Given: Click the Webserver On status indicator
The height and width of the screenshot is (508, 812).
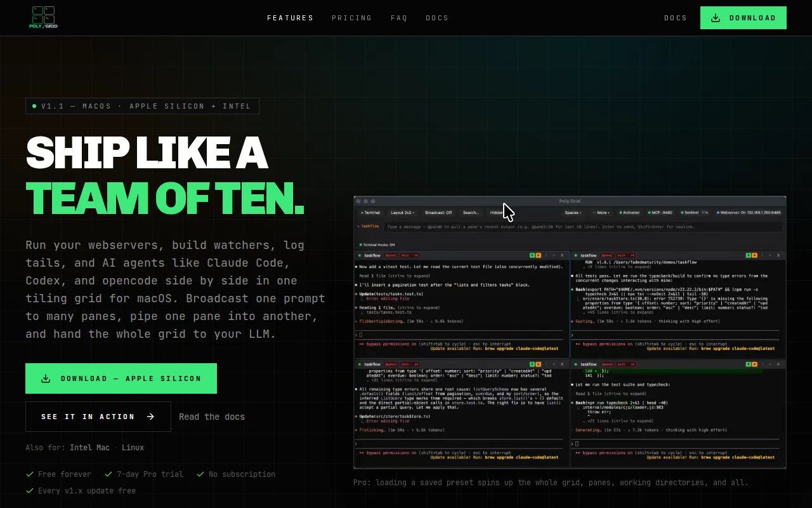Looking at the screenshot, I should tap(749, 213).
